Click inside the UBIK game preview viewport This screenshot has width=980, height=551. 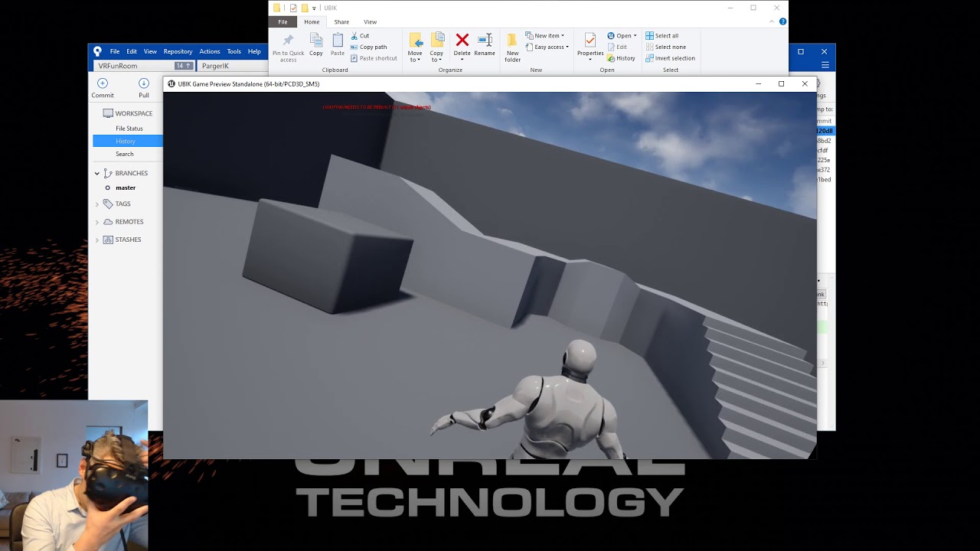[490, 275]
